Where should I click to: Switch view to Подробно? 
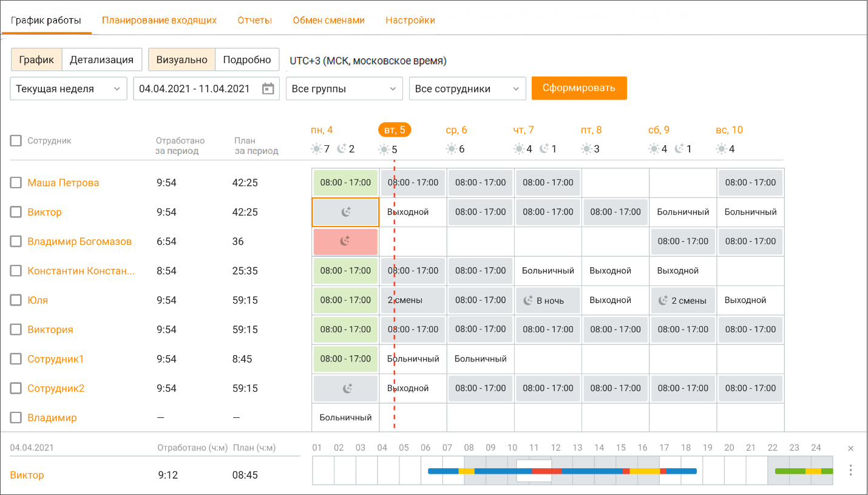coord(247,60)
